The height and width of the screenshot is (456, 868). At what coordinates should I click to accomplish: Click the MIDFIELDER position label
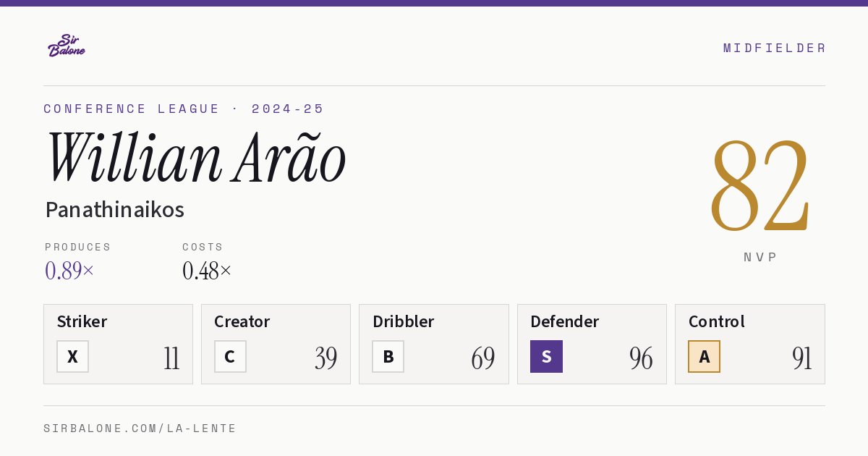[x=774, y=48]
